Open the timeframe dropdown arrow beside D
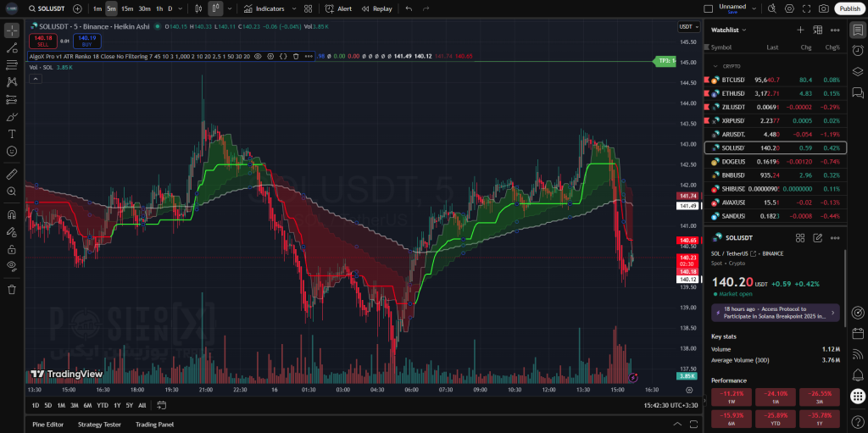This screenshot has width=868, height=433. [181, 8]
